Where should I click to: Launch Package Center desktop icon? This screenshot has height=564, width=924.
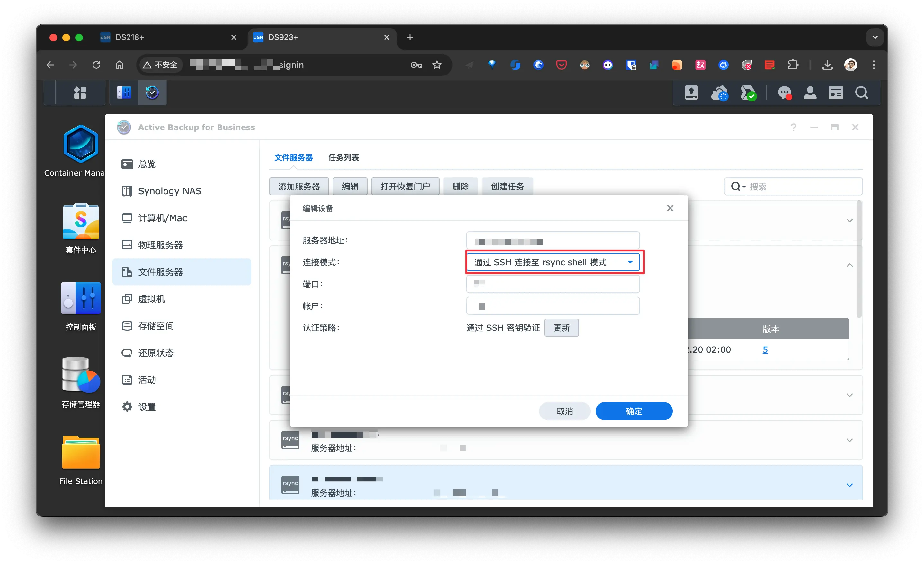[81, 222]
